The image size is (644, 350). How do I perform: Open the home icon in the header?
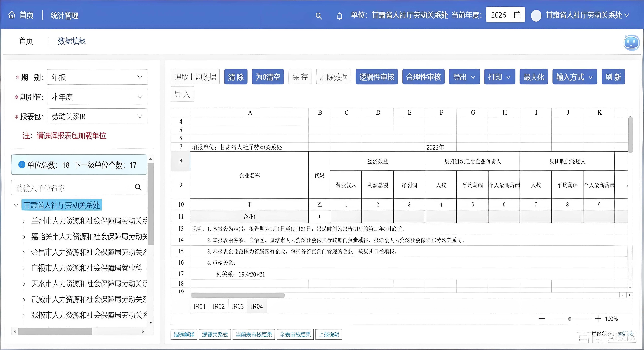(x=12, y=15)
